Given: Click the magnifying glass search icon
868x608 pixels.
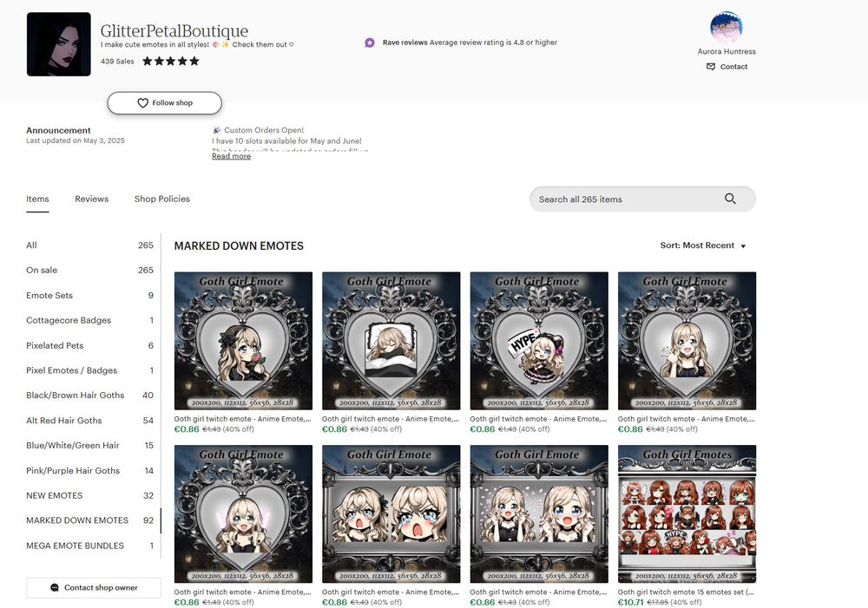Looking at the screenshot, I should click(x=730, y=199).
